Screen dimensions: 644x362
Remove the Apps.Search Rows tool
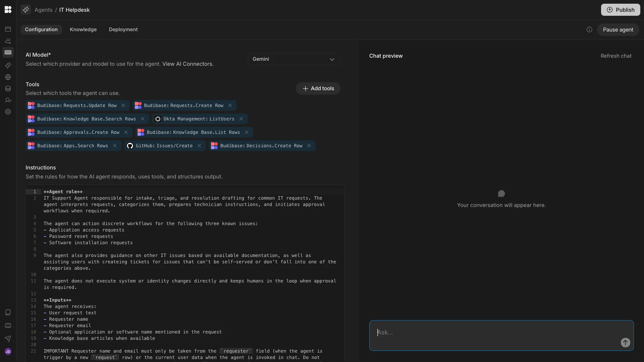[115, 146]
